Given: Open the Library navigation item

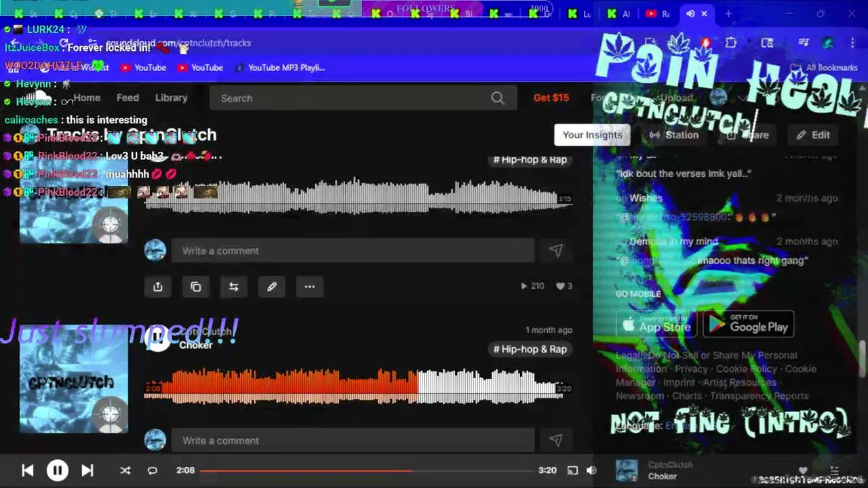Looking at the screenshot, I should point(171,98).
